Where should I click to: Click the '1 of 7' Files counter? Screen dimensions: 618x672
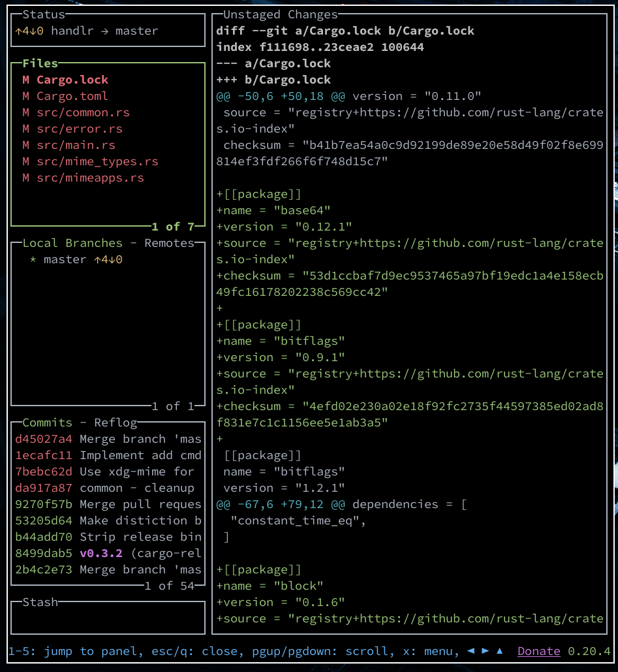tap(172, 227)
